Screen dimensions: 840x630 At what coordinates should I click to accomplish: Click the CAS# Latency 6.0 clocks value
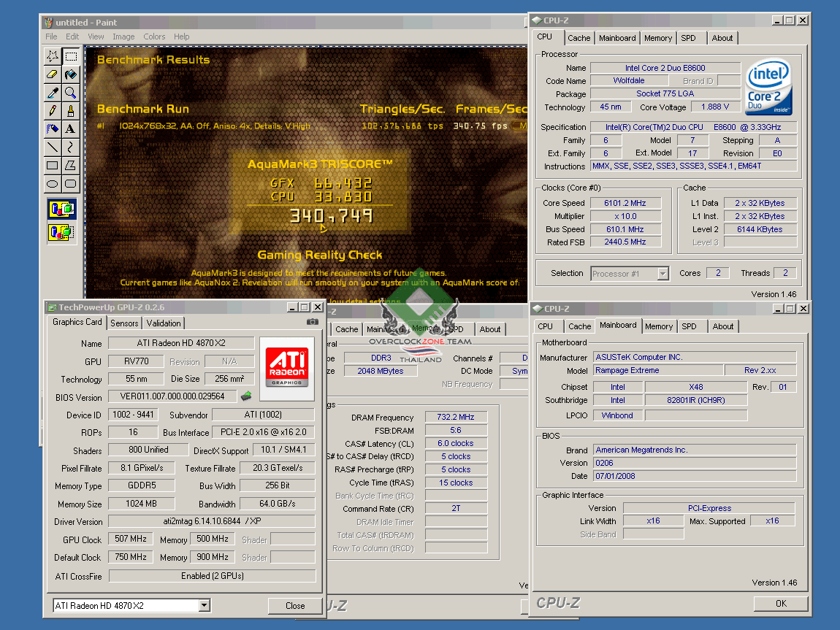click(x=456, y=443)
